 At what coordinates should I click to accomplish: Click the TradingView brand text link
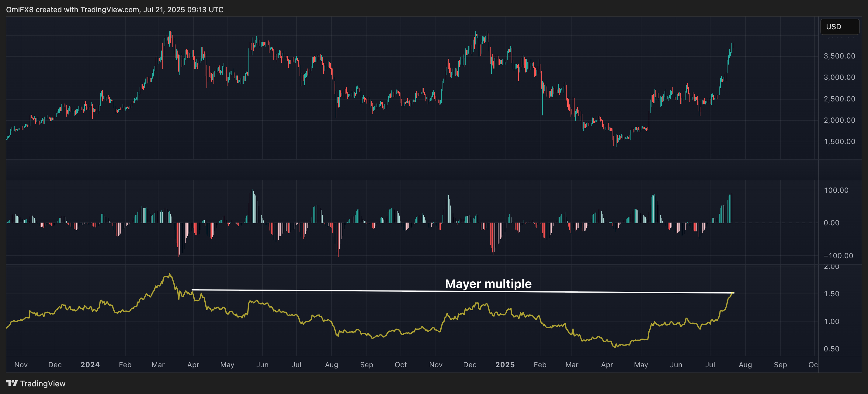point(43,384)
